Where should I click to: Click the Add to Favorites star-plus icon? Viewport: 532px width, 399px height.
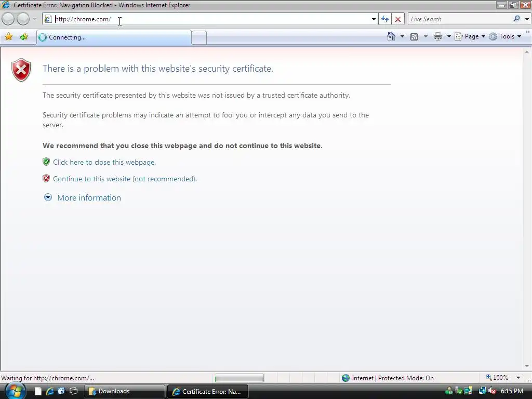tap(24, 37)
